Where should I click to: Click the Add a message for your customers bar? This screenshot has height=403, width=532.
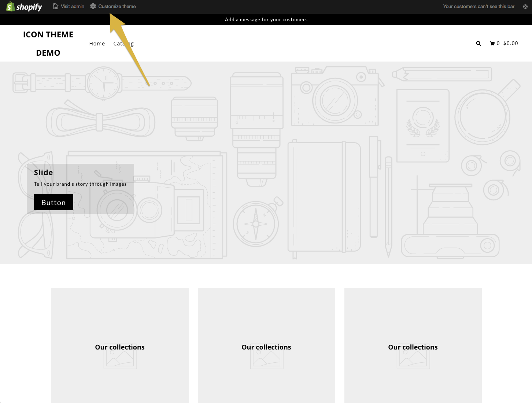pyautogui.click(x=266, y=19)
